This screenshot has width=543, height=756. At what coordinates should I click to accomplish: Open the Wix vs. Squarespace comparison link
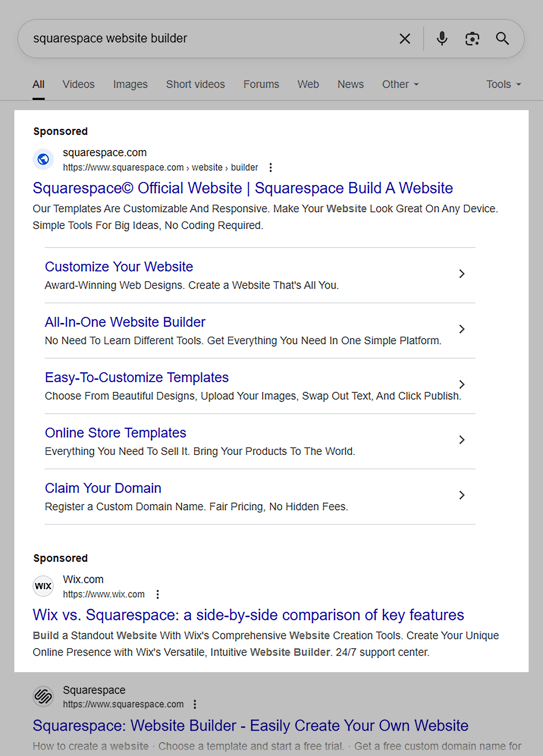coord(248,615)
